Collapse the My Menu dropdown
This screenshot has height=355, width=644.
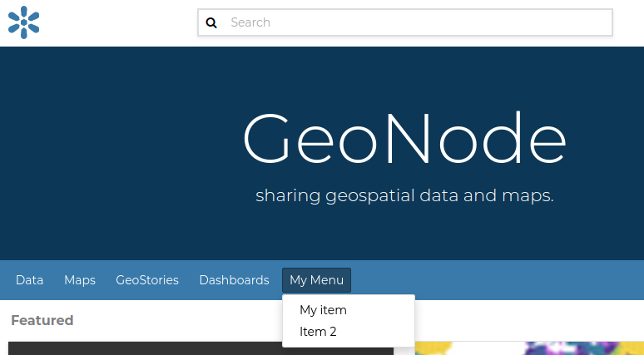coord(316,280)
